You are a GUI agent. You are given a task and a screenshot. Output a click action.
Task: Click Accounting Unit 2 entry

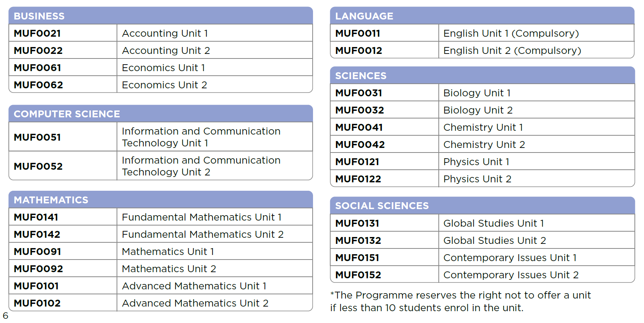[x=165, y=50]
